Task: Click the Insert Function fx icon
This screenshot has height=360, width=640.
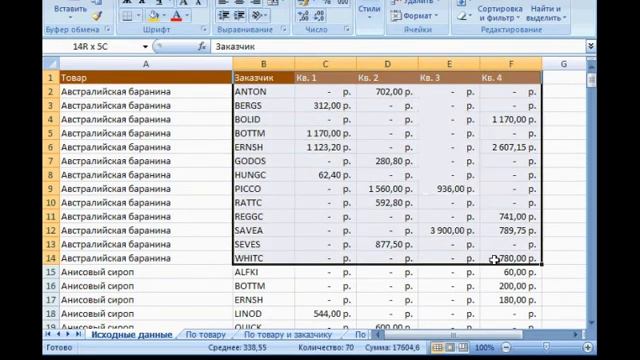Action: click(x=202, y=47)
